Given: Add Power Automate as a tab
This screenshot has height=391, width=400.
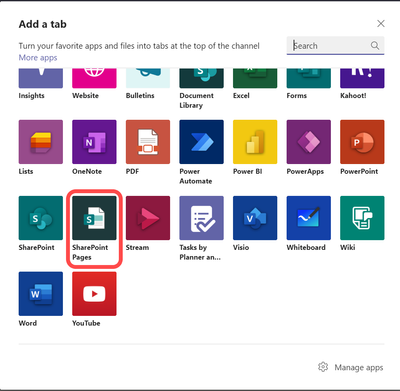Looking at the screenshot, I should coord(201,142).
